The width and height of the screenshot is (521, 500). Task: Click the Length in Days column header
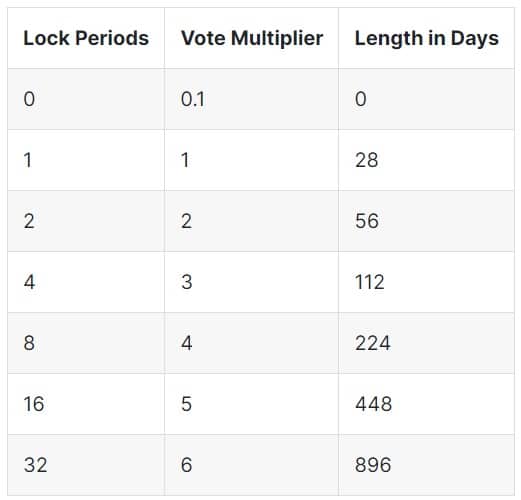(x=426, y=38)
